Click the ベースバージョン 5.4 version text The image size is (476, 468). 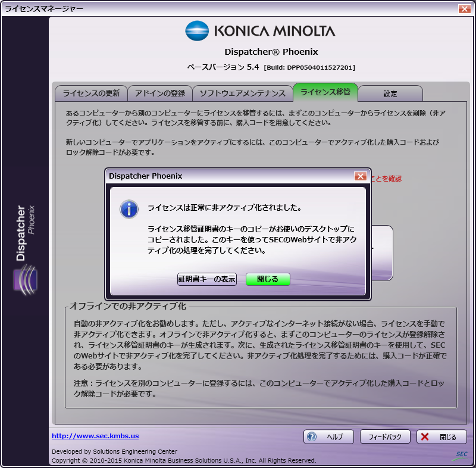223,67
